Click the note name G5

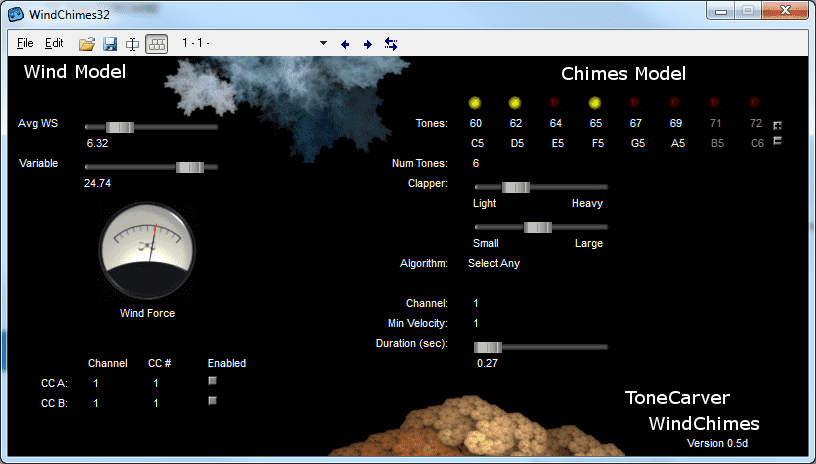point(638,143)
